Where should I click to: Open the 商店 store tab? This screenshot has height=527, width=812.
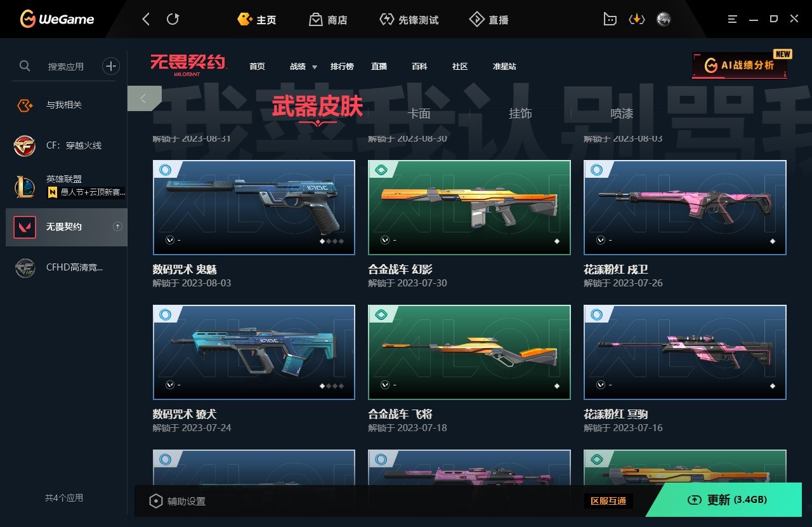328,20
